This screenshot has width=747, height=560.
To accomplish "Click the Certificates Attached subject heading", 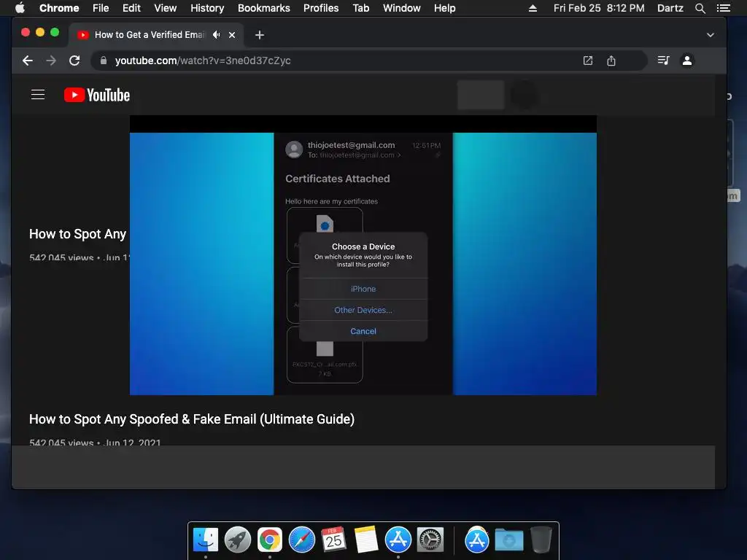I will 337,179.
